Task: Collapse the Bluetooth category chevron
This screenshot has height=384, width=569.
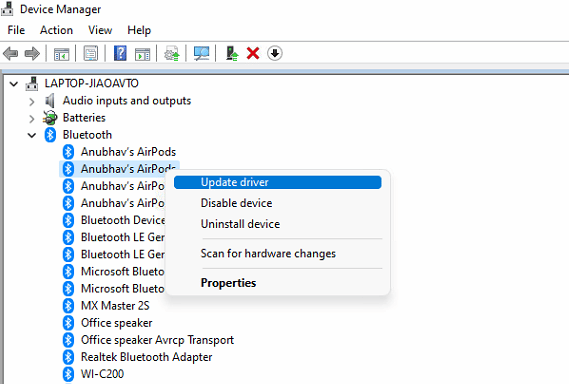Action: pos(32,135)
